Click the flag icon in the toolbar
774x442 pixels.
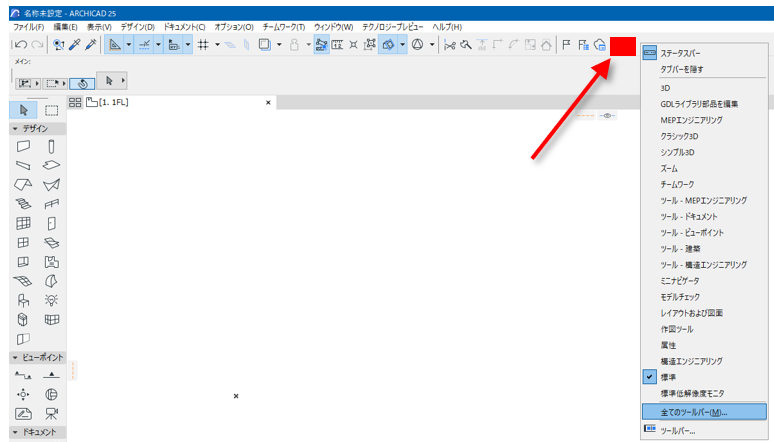(x=567, y=45)
